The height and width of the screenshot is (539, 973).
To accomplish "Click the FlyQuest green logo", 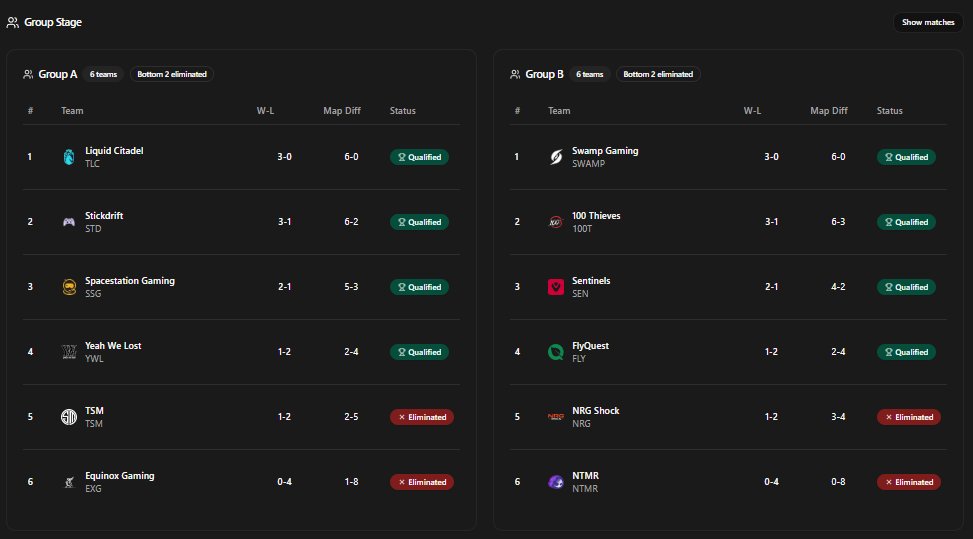I will tap(556, 352).
